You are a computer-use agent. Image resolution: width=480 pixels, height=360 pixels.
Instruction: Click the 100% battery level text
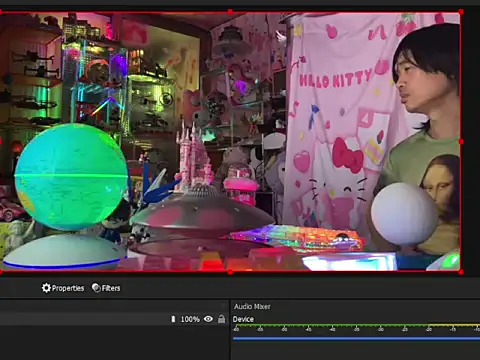click(190, 319)
